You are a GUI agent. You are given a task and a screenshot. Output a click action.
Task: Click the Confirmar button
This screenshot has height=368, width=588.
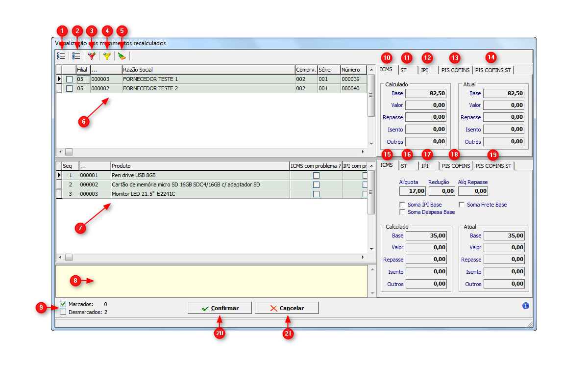point(220,308)
